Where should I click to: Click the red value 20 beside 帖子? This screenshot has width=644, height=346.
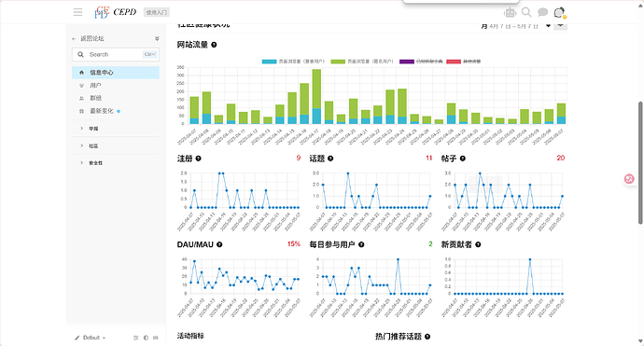561,158
